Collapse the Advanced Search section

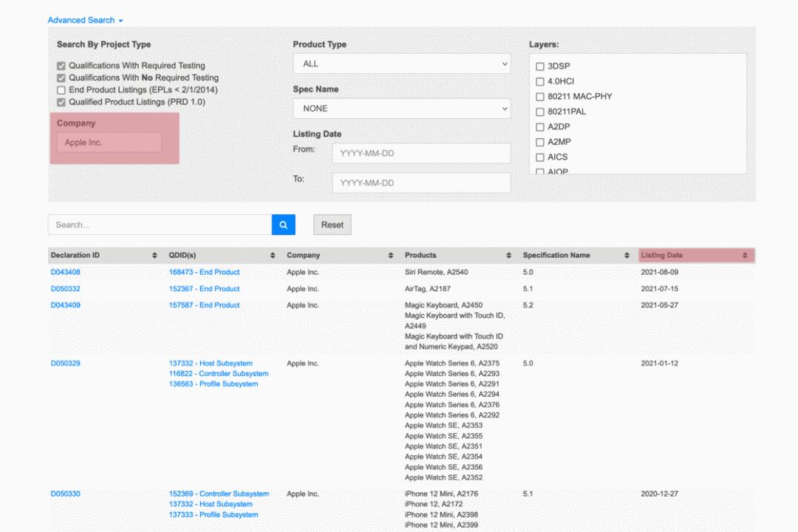pyautogui.click(x=85, y=21)
